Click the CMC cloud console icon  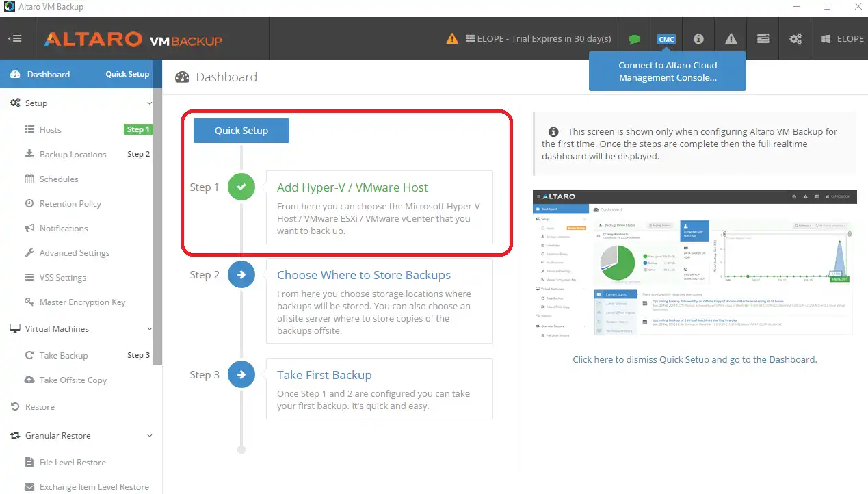[666, 39]
